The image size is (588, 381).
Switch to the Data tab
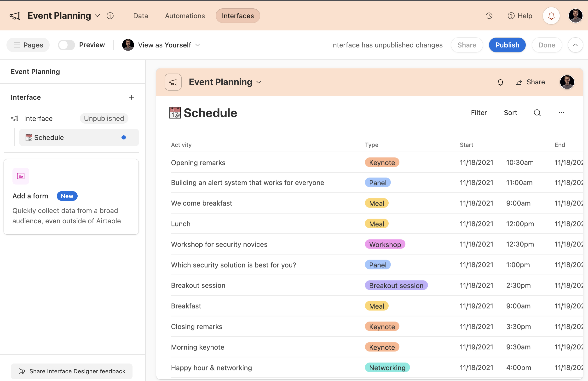(x=140, y=16)
